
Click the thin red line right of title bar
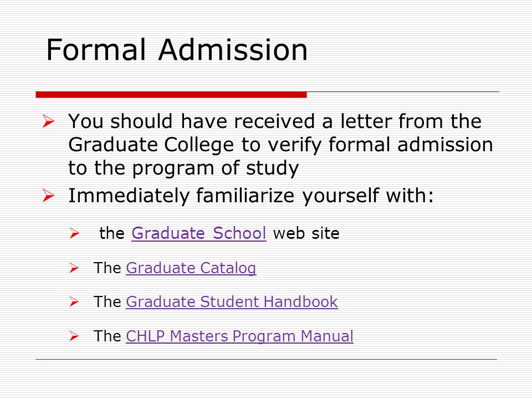403,91
